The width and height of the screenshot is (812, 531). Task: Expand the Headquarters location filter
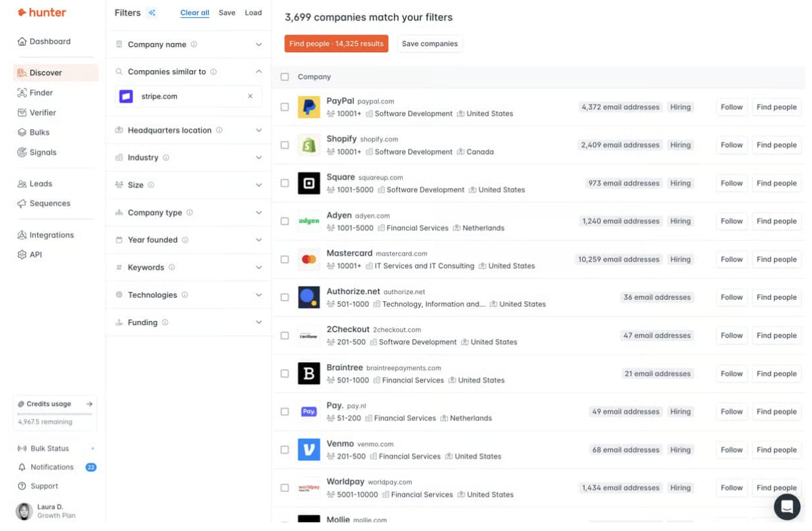point(188,130)
